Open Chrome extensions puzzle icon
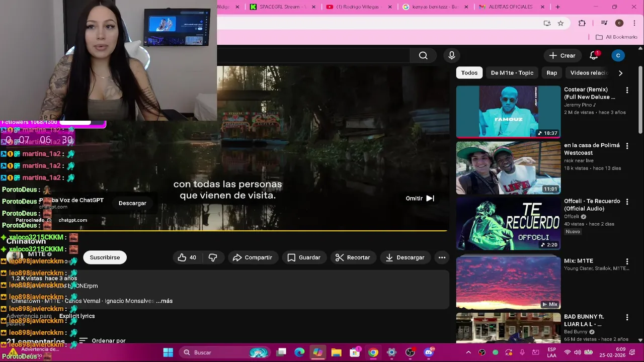This screenshot has height=362, width=644. click(x=582, y=23)
